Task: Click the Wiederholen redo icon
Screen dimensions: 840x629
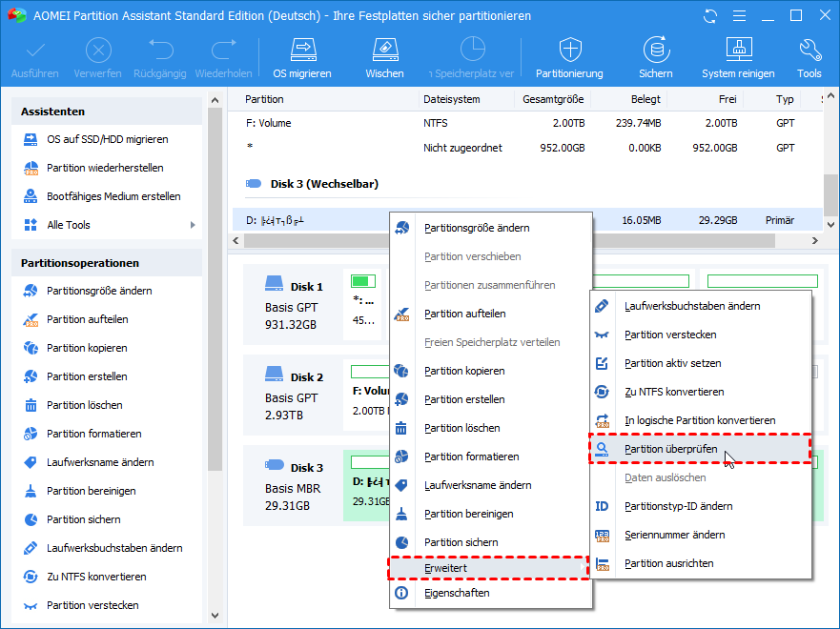Action: pos(224,50)
